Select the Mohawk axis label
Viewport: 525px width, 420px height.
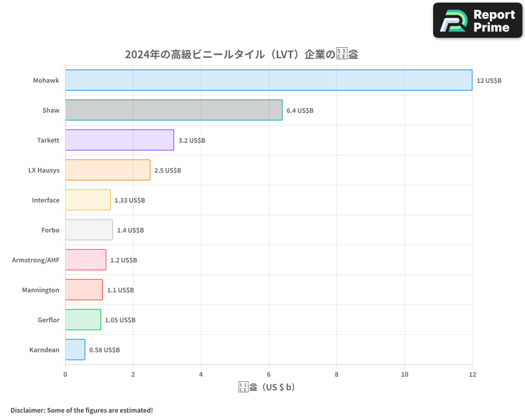coord(46,80)
